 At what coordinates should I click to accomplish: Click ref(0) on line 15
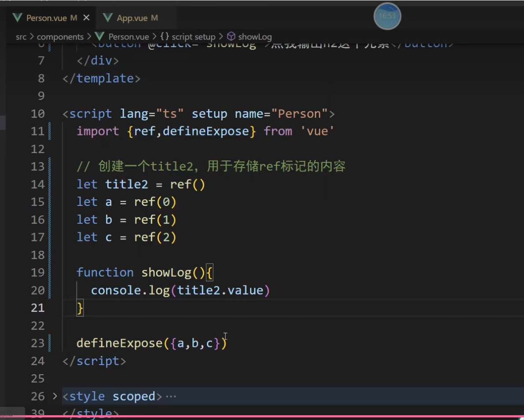coord(155,202)
